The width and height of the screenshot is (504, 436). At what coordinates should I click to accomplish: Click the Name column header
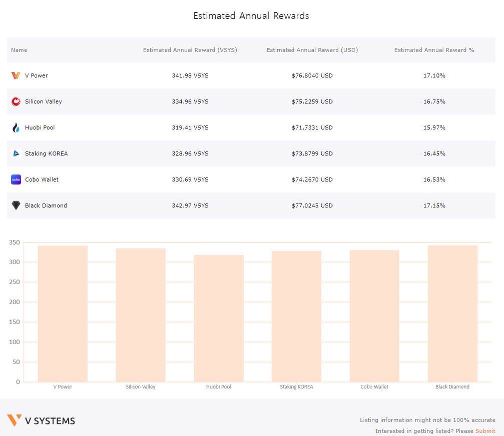[19, 50]
